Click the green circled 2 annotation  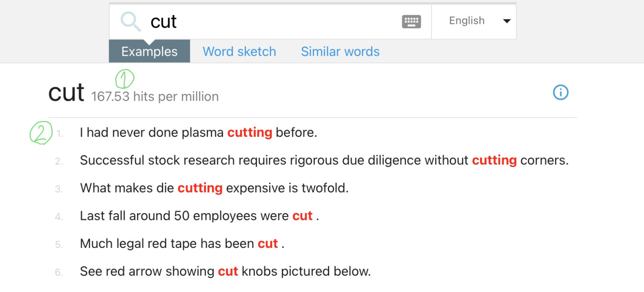pyautogui.click(x=40, y=133)
